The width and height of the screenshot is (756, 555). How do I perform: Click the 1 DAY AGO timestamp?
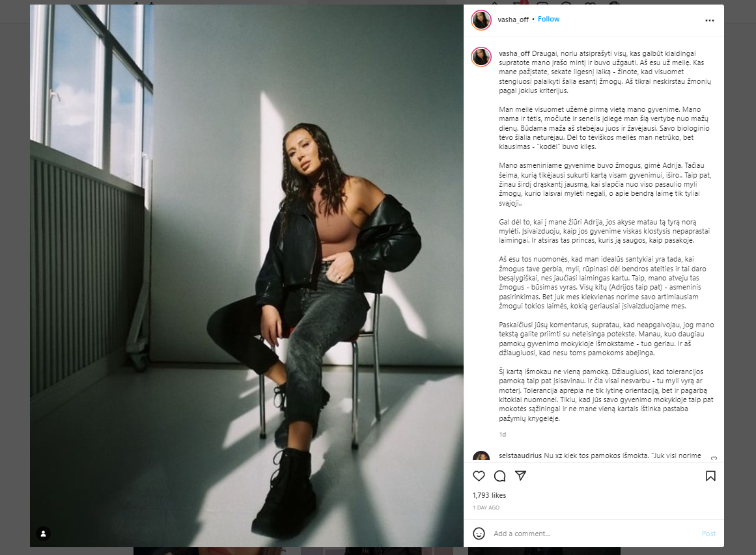(x=486, y=508)
